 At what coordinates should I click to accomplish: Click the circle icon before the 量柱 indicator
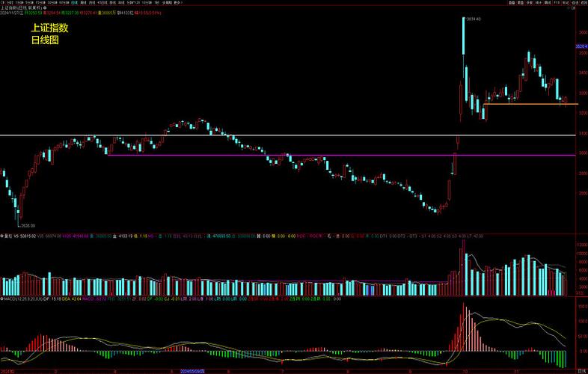click(2, 236)
